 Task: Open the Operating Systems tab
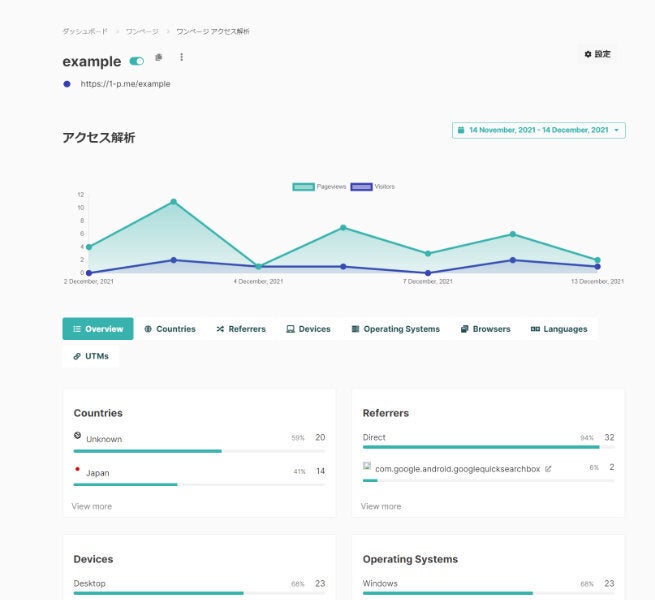point(395,329)
